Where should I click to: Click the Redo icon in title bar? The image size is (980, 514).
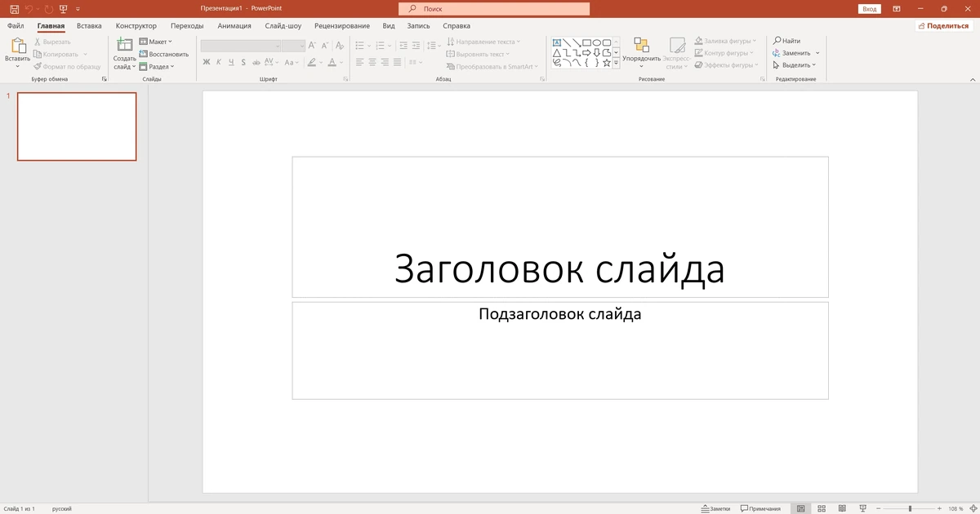48,8
